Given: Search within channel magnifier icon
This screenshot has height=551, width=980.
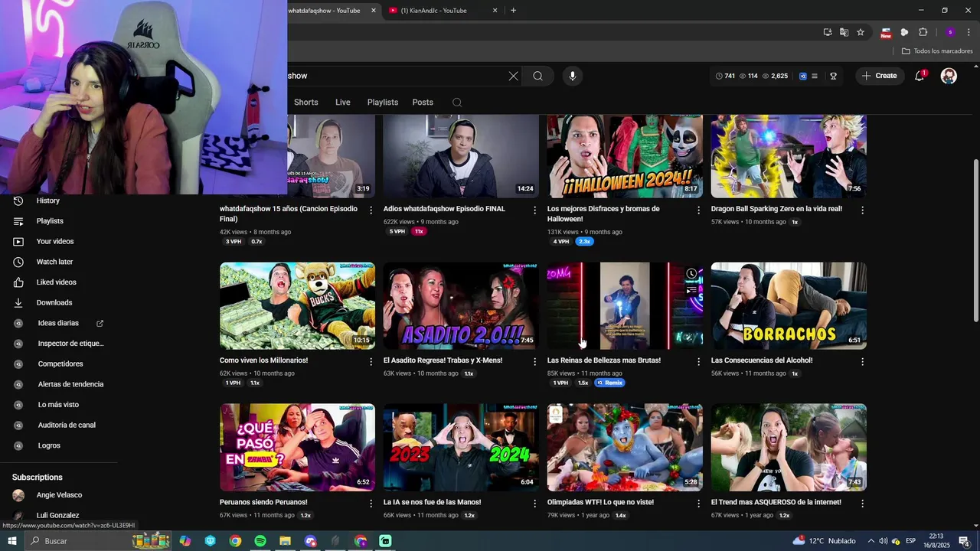Looking at the screenshot, I should coord(457,103).
